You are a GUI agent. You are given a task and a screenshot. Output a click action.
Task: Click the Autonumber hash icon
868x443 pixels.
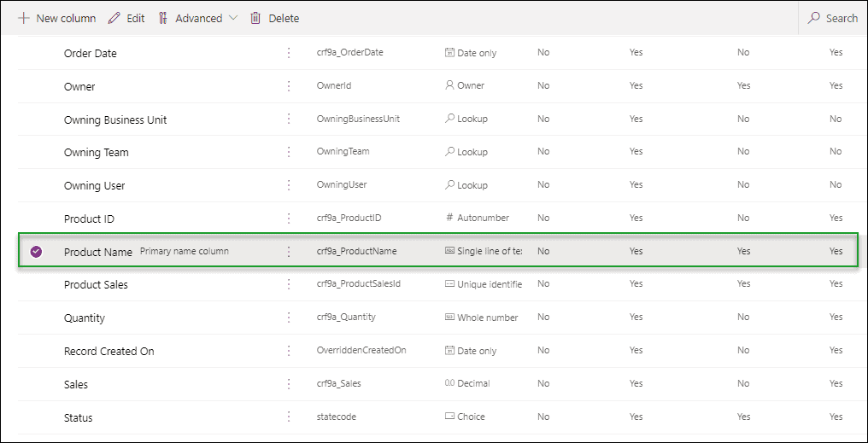point(449,218)
